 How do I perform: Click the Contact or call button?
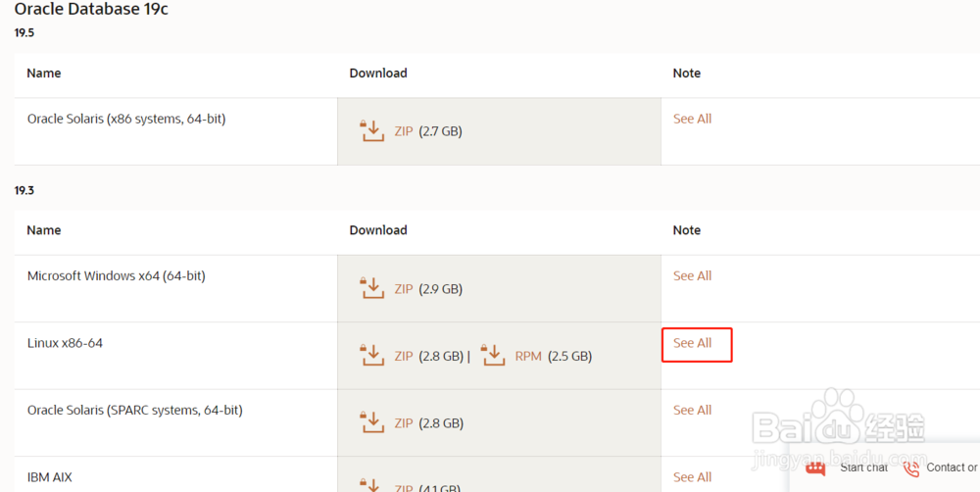[x=951, y=468]
